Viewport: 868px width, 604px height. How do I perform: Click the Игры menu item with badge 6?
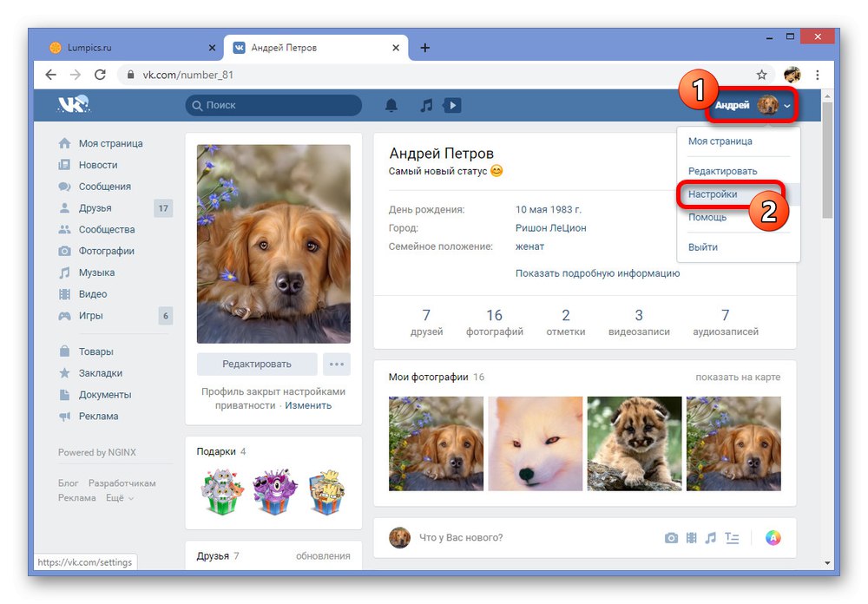point(115,316)
